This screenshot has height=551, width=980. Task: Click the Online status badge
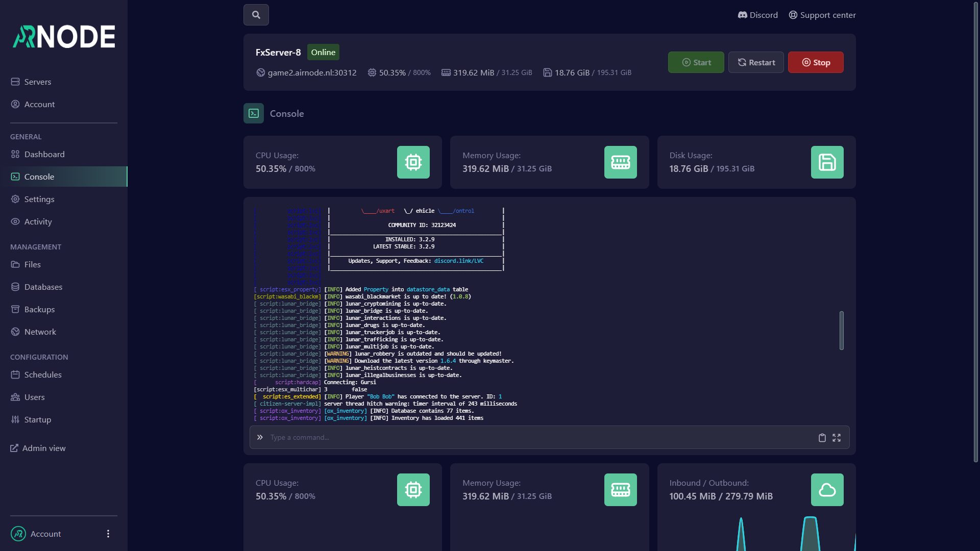pyautogui.click(x=323, y=52)
